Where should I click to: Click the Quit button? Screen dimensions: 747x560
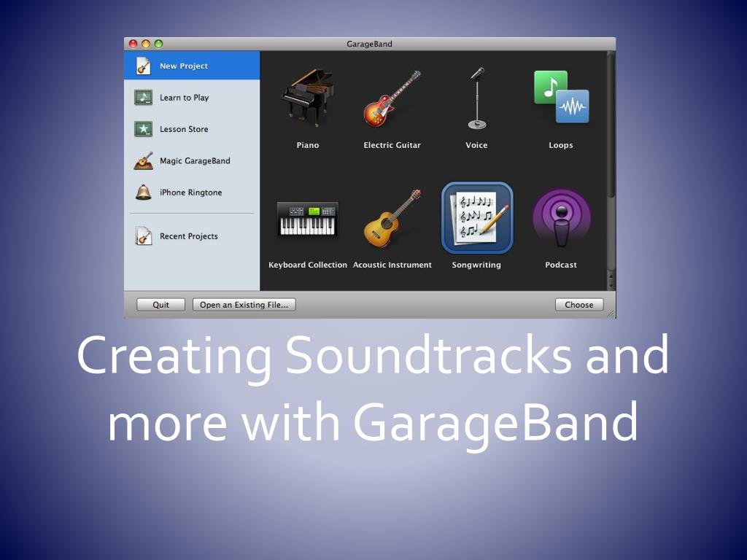[160, 305]
